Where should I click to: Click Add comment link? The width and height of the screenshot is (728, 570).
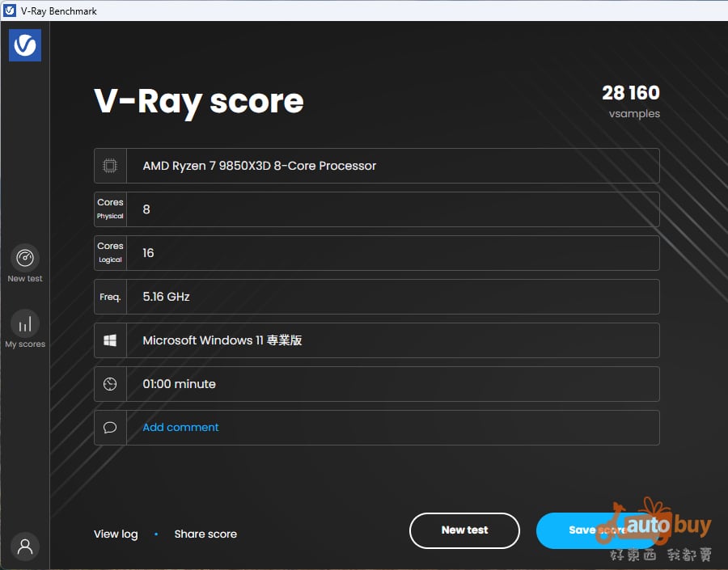180,428
